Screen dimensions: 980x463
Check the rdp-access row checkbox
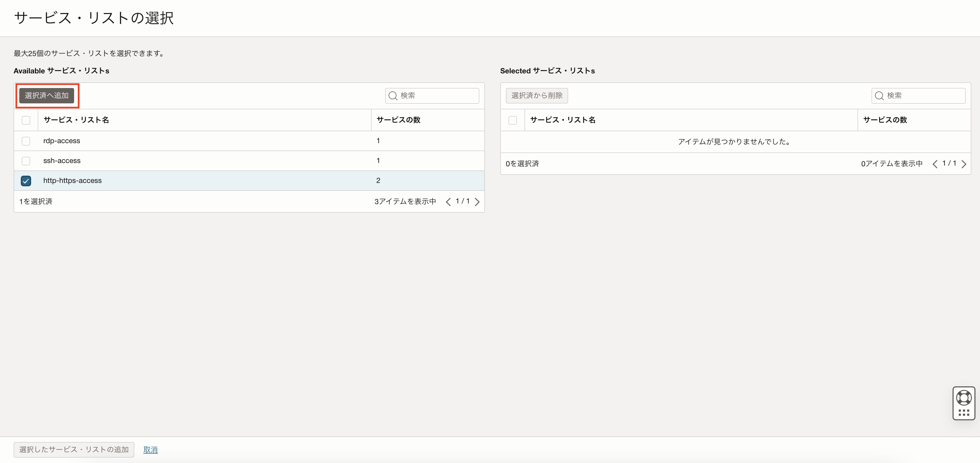point(26,141)
